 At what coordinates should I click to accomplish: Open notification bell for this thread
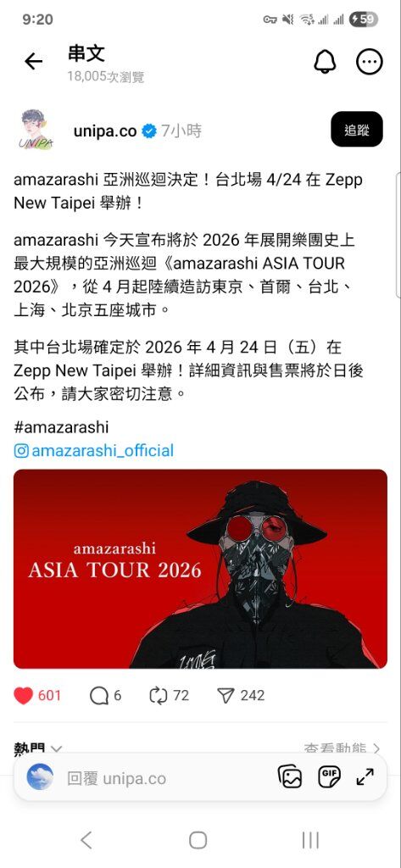[x=325, y=62]
